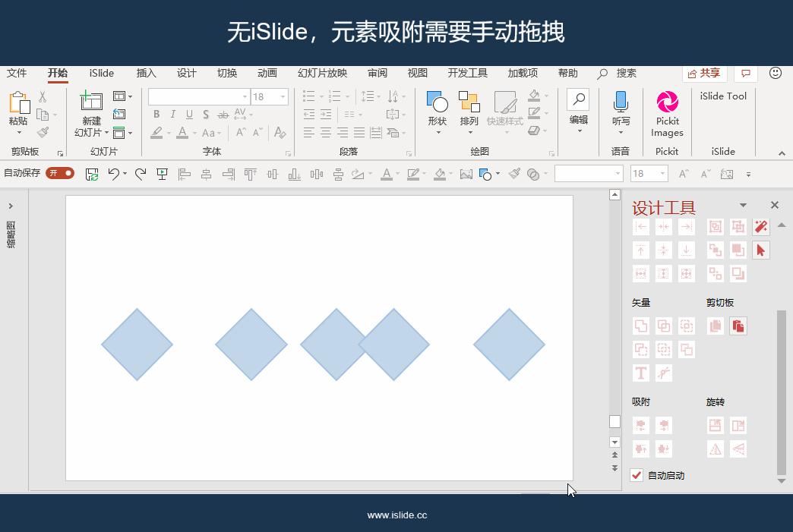Select the rightmost diamond shape
Viewport: 793px width, 532px height.
(509, 344)
